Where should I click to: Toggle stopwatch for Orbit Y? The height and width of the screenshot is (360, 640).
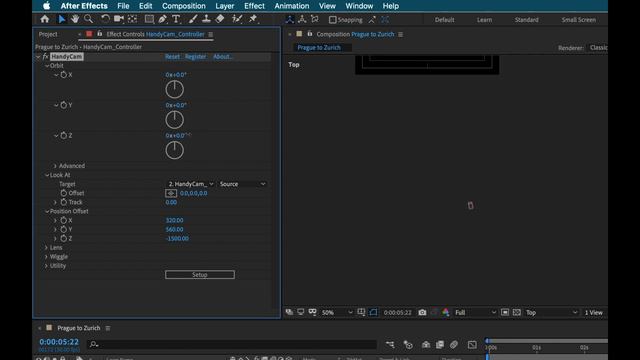coord(64,105)
